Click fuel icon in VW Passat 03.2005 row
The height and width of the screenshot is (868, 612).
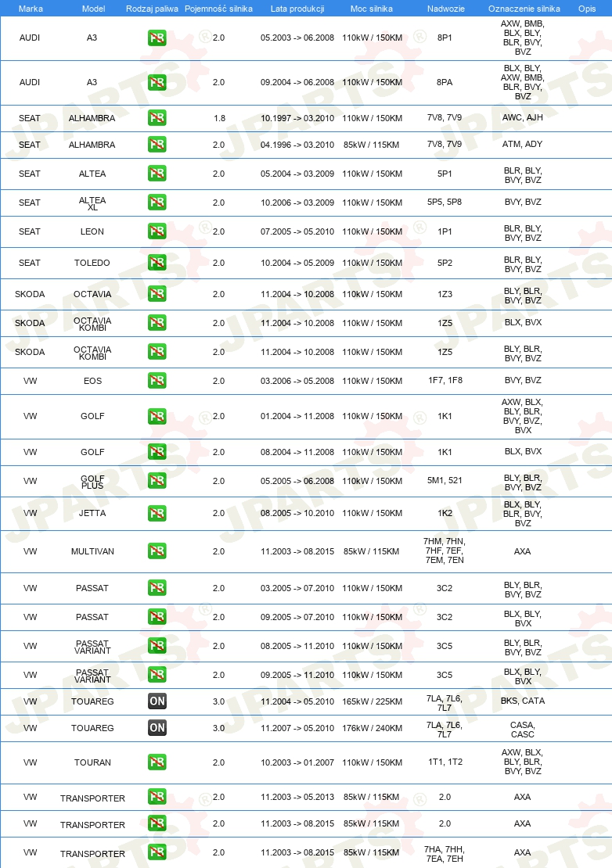157,588
